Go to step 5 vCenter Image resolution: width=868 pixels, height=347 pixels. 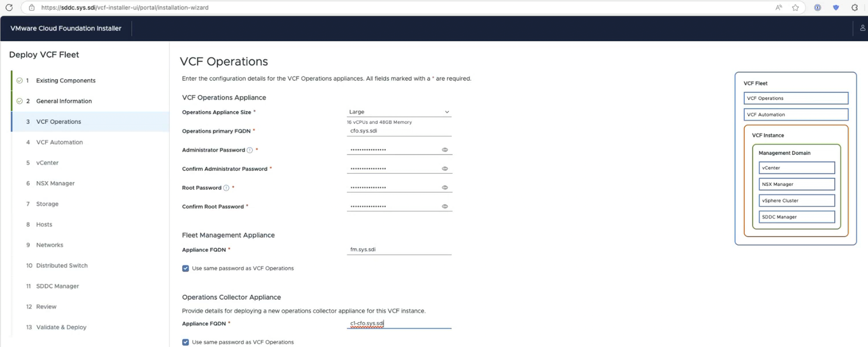click(x=90, y=163)
